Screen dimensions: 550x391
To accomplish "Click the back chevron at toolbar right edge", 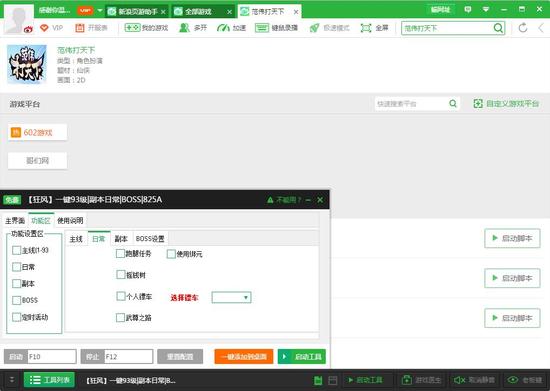I will click(541, 28).
